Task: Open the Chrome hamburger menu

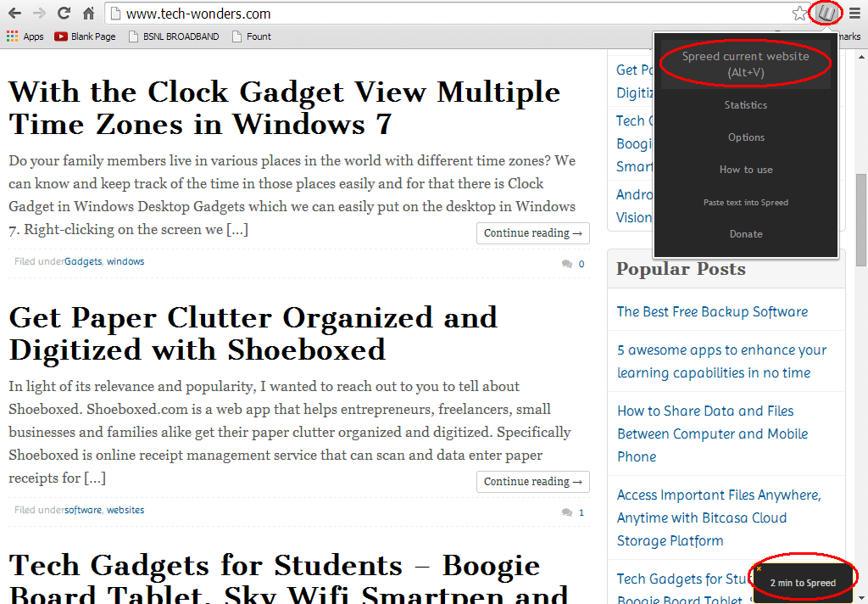Action: pyautogui.click(x=855, y=14)
